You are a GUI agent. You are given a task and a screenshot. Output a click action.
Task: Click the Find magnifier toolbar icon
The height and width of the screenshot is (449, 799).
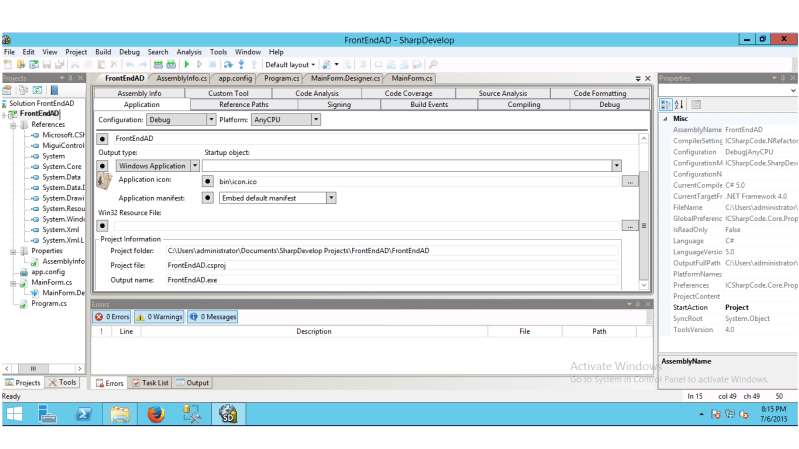tap(433, 65)
